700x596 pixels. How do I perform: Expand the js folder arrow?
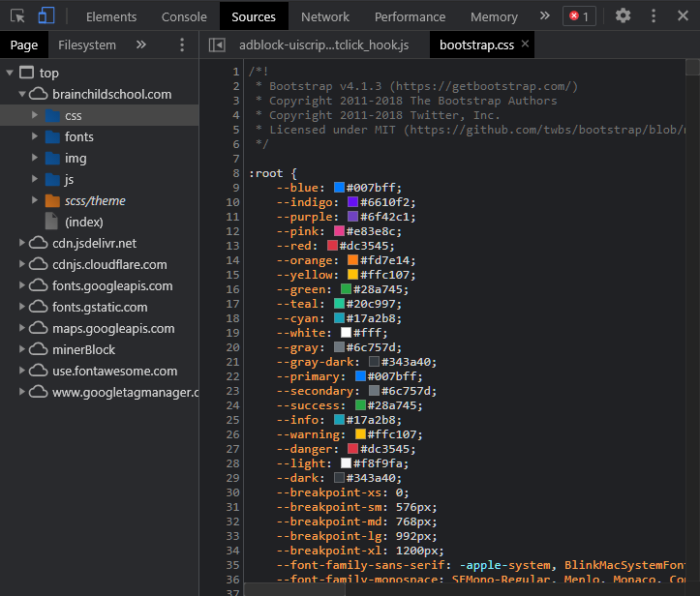click(35, 179)
